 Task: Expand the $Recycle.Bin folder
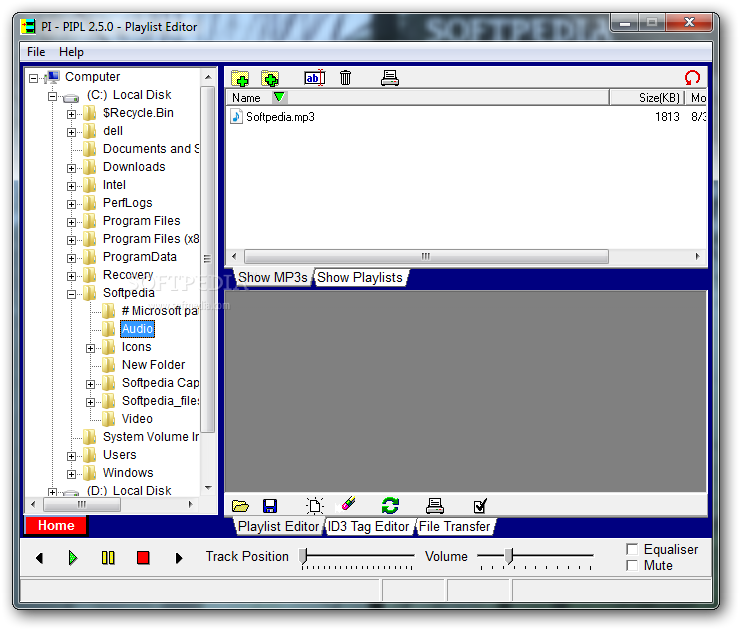pyautogui.click(x=71, y=114)
